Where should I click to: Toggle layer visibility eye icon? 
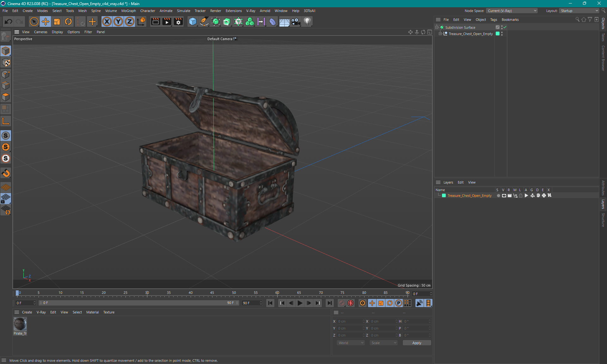(504, 196)
